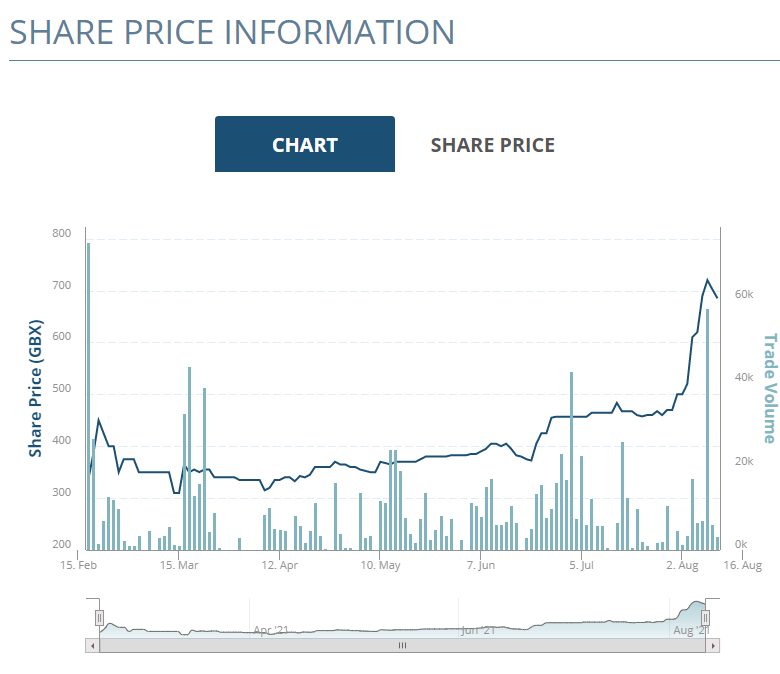Click the 12. Apr x-axis date label
Image resolution: width=780 pixels, height=674 pixels.
coord(280,565)
